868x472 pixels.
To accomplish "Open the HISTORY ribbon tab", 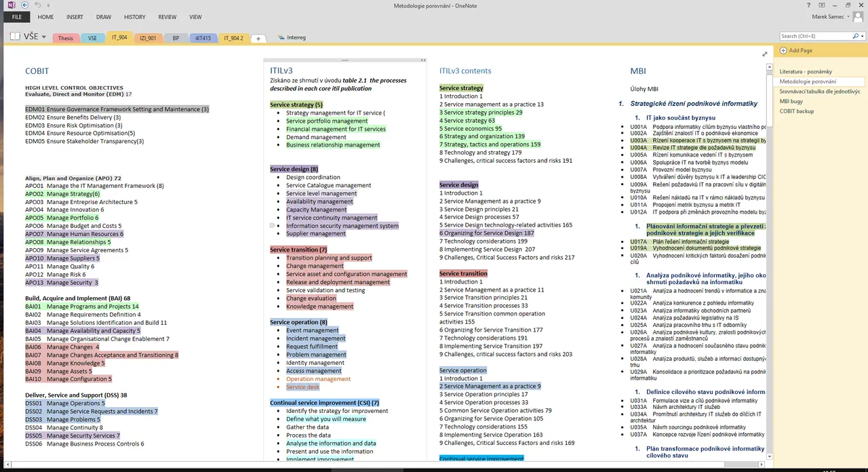I will pyautogui.click(x=134, y=17).
